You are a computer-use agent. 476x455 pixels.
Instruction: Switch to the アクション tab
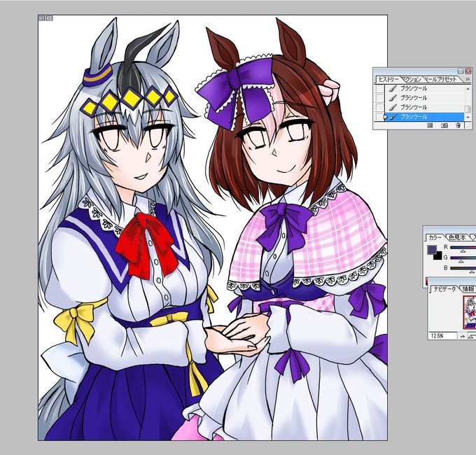click(x=412, y=79)
